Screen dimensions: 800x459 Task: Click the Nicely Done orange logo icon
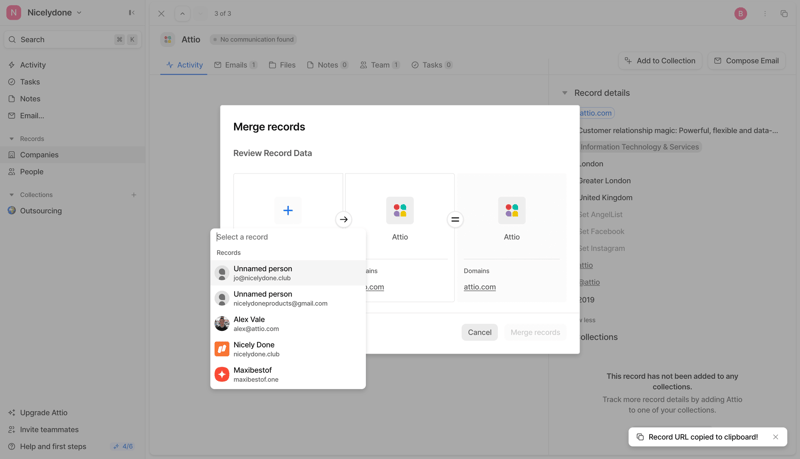222,349
